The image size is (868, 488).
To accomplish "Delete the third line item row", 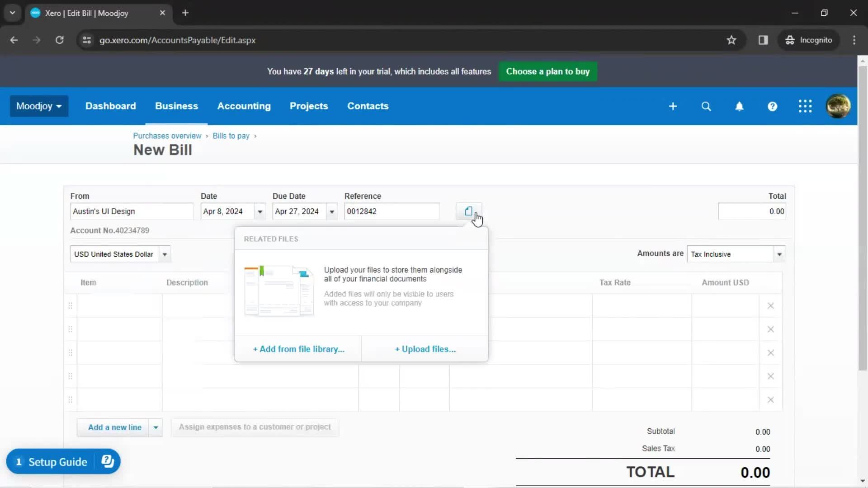I will pos(771,353).
